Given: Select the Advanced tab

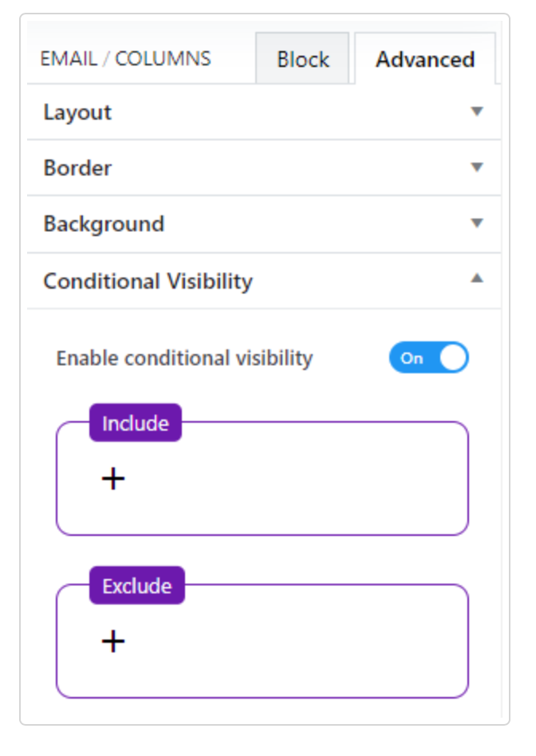Looking at the screenshot, I should [x=425, y=59].
